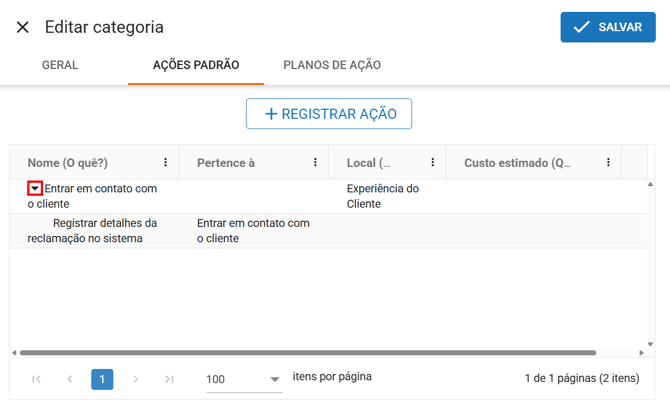670x408 pixels.
Task: Close the Editar categoria dialog with X
Action: [x=23, y=27]
